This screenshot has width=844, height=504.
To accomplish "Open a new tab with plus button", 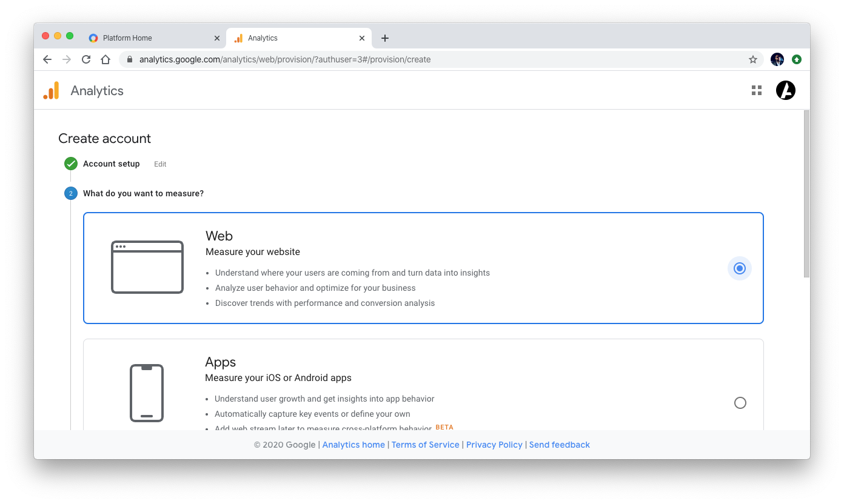I will coord(385,38).
